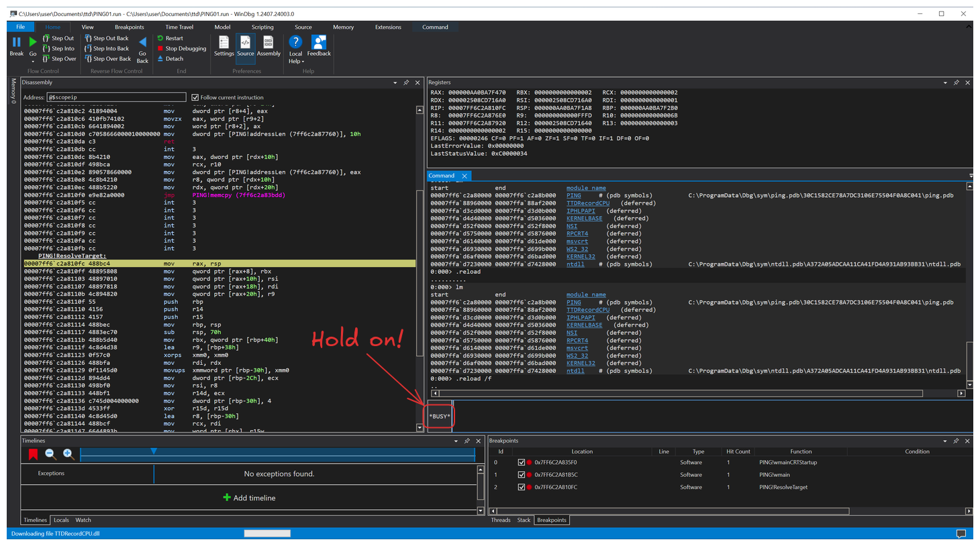Open Breakpoints panel options dropdown arrow

click(x=945, y=441)
